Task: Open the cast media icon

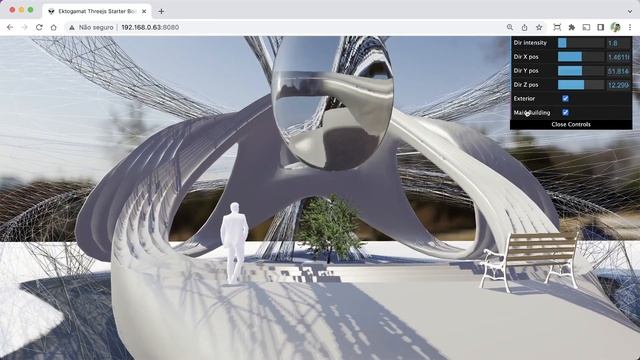Action: click(x=586, y=27)
